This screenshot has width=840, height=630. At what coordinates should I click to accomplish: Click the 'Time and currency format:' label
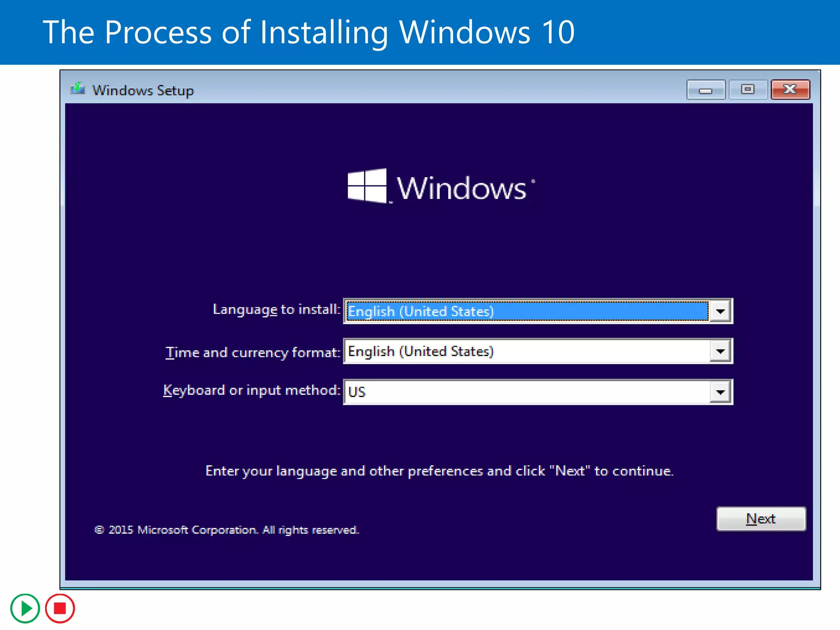pos(253,353)
